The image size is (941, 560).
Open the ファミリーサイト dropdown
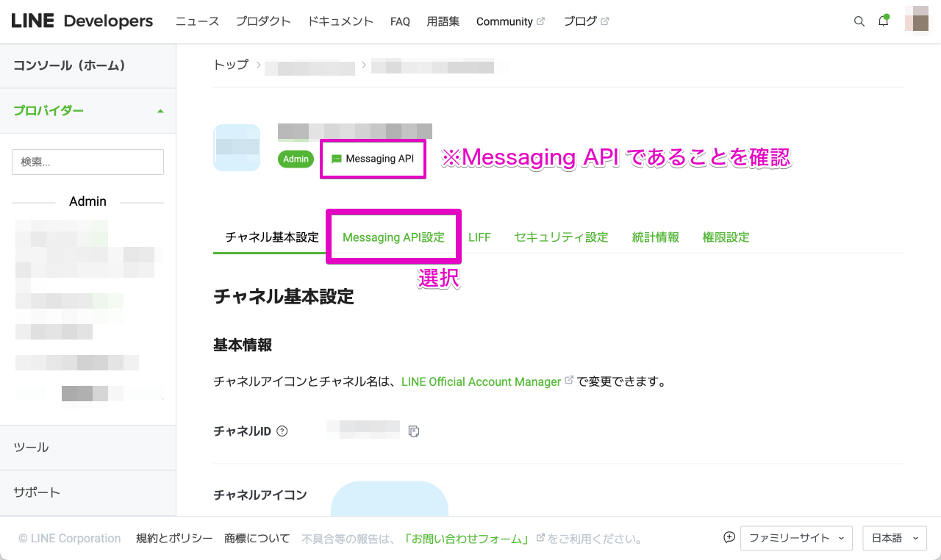[796, 538]
